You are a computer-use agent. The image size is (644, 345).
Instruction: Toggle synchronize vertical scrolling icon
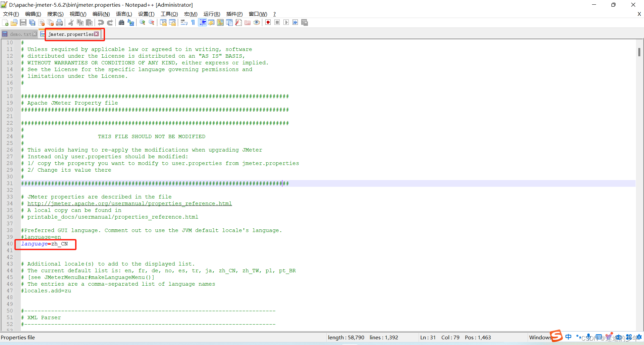(x=163, y=22)
